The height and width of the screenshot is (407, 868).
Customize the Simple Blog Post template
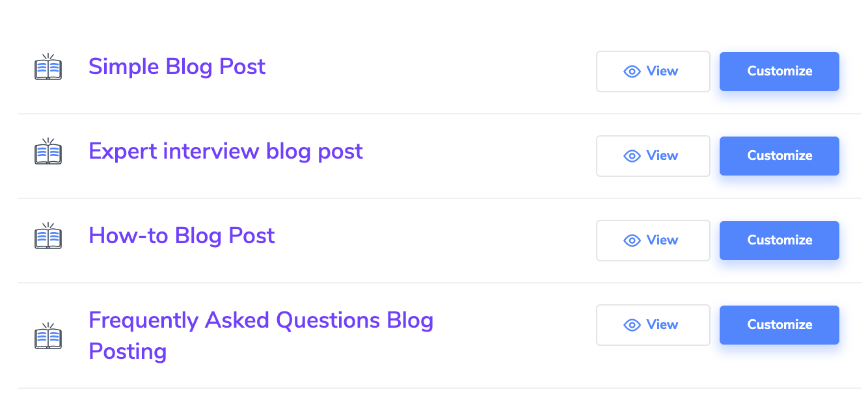tap(779, 72)
